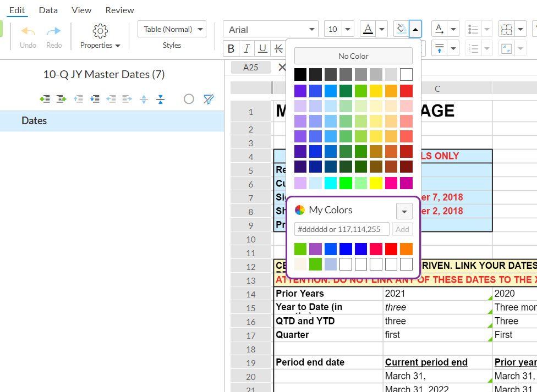Expand the My Colors options dropdown
537x392 pixels.
(404, 211)
